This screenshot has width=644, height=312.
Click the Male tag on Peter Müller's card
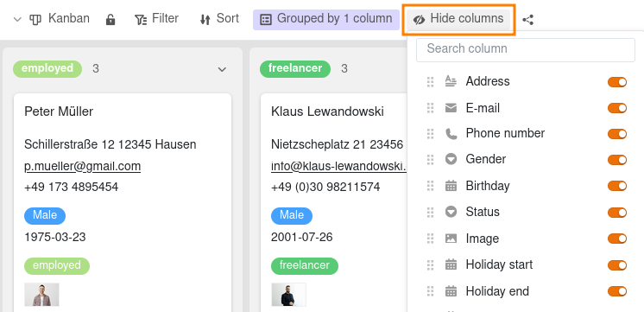(45, 216)
